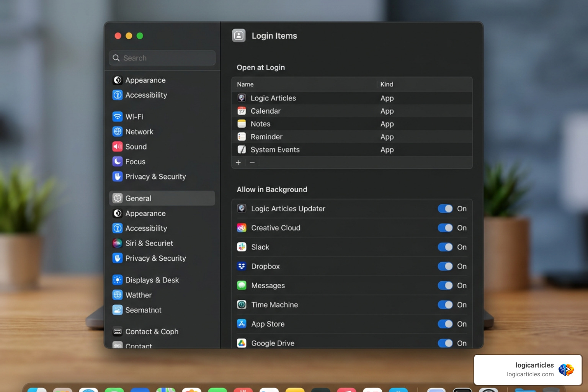Viewport: 588px width, 392px height.
Task: Toggle Time Machine background switch
Action: [x=445, y=305]
